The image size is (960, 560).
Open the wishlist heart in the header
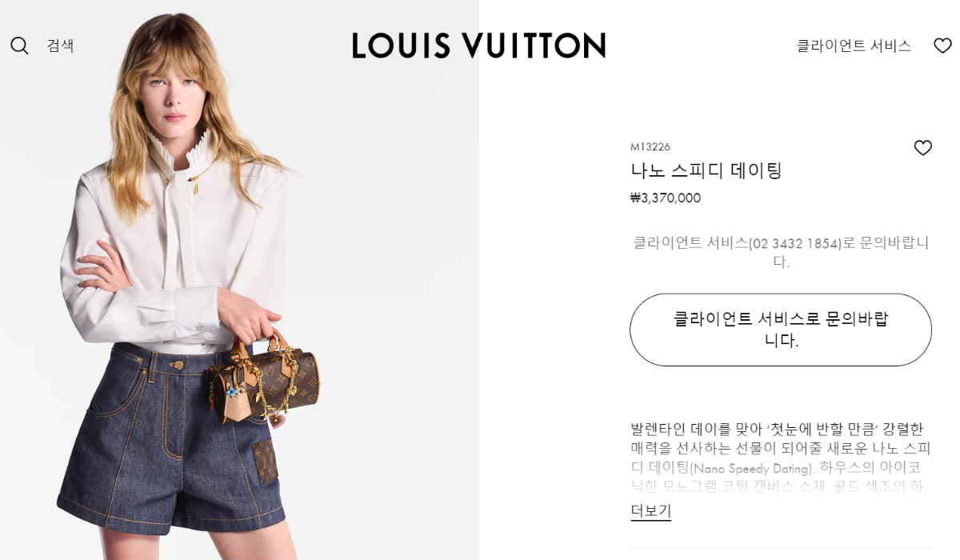pos(942,46)
